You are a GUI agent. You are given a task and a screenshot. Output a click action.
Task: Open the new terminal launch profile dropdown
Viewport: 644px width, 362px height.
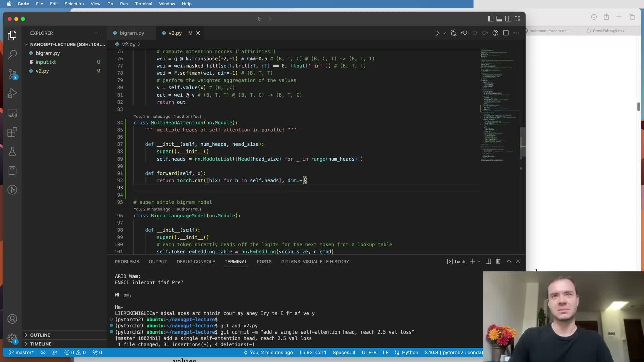click(479, 261)
